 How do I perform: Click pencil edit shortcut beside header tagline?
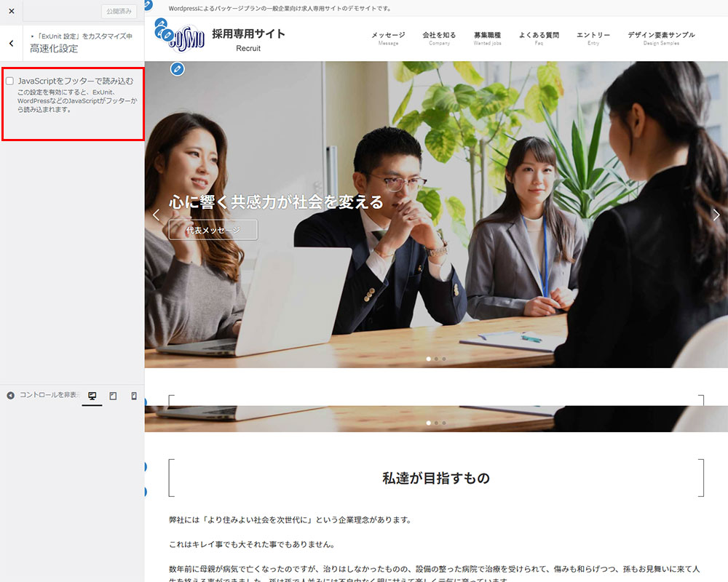click(x=149, y=5)
